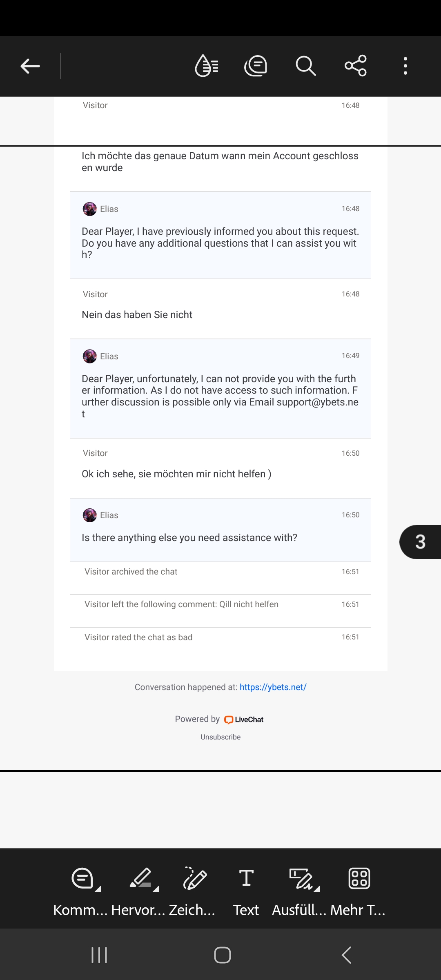Screen dimensions: 441x980
Task: Tap the page number 3 indicator
Action: 420,542
